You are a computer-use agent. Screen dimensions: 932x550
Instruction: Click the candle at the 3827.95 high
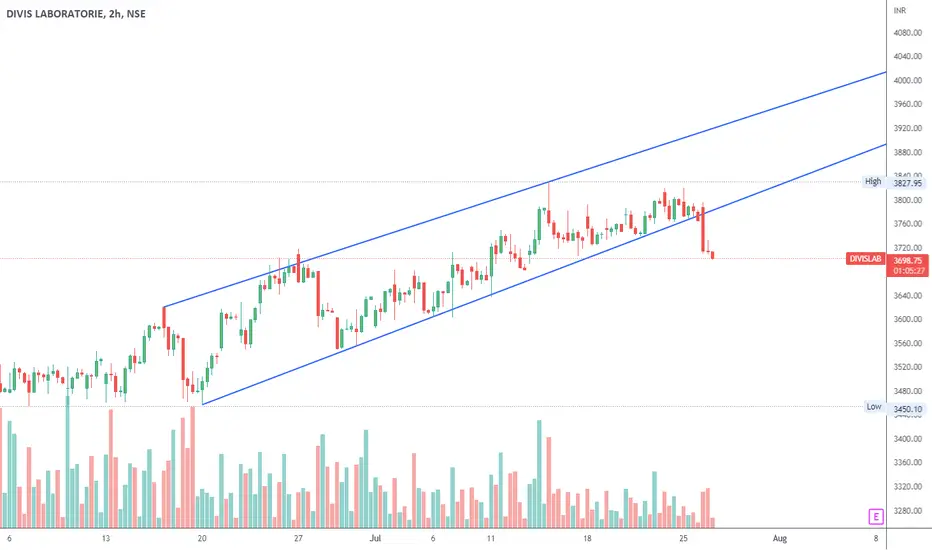pos(549,203)
